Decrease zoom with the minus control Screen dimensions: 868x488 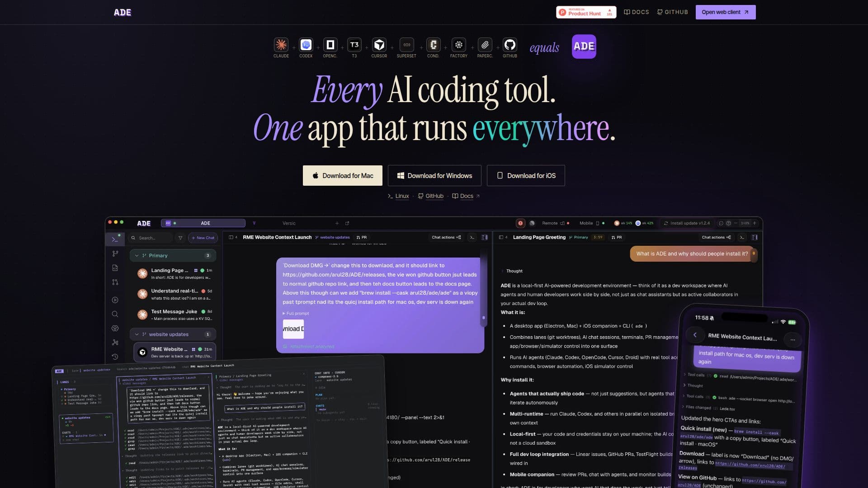click(736, 223)
